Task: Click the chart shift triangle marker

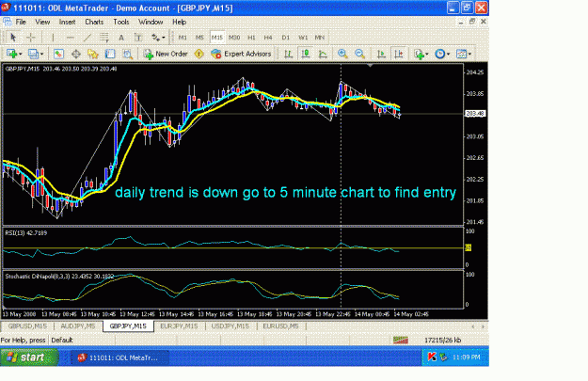Action: (370, 66)
